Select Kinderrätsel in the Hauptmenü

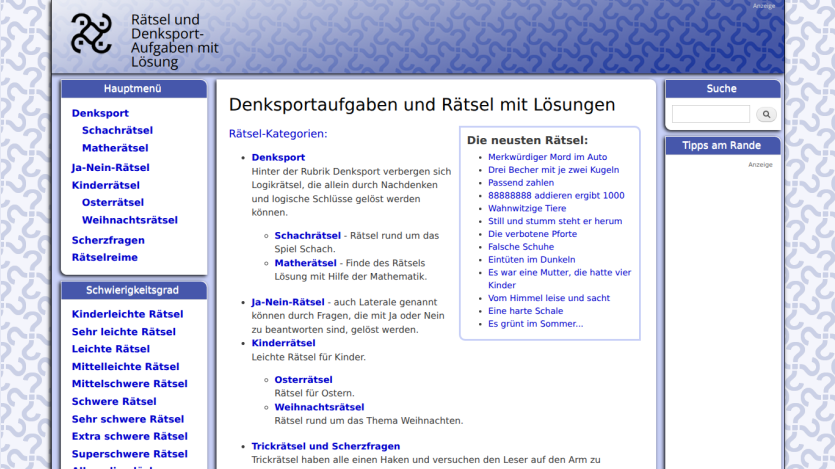click(x=105, y=185)
